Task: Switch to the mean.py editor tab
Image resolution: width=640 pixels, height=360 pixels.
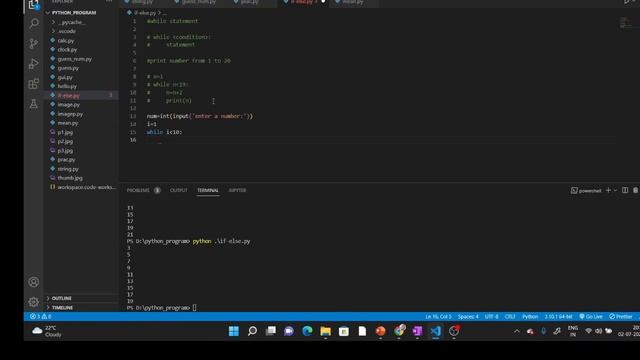Action: [353, 2]
